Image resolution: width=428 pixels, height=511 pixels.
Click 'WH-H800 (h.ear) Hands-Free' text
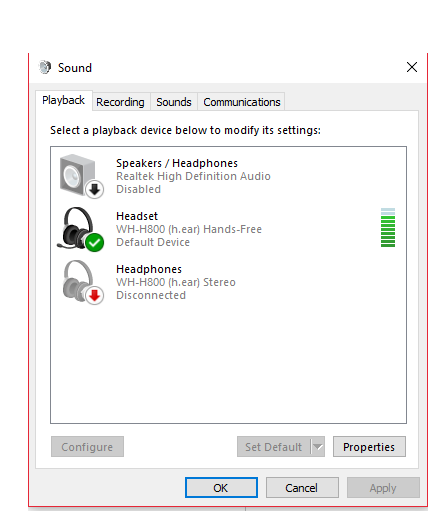click(189, 229)
